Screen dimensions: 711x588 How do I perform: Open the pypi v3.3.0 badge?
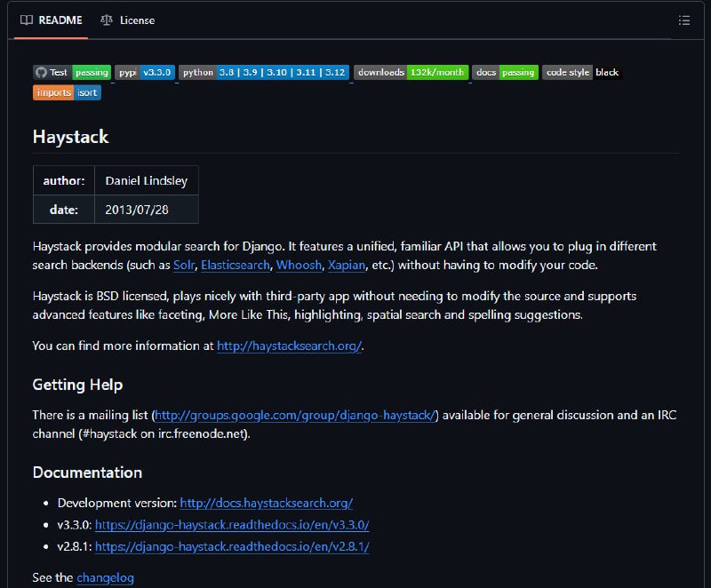[145, 73]
